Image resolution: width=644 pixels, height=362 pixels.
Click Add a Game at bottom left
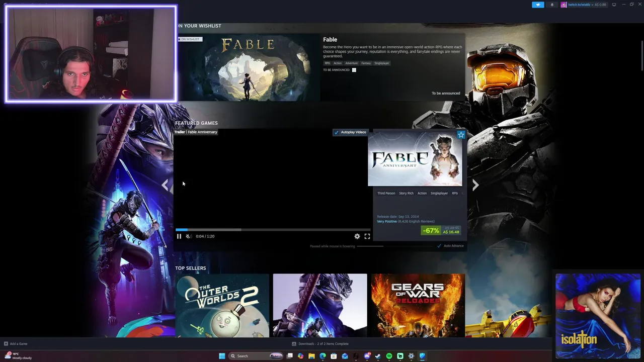(x=16, y=344)
